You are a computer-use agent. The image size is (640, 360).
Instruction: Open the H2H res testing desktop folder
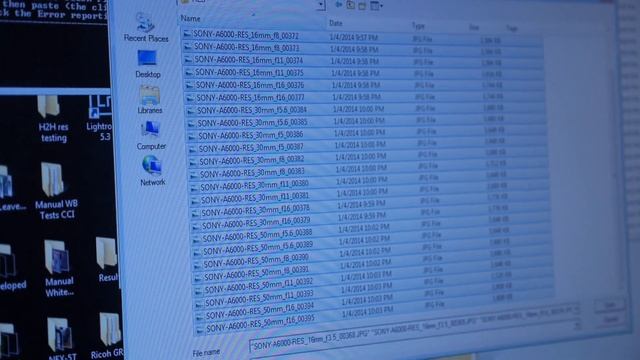point(52,119)
